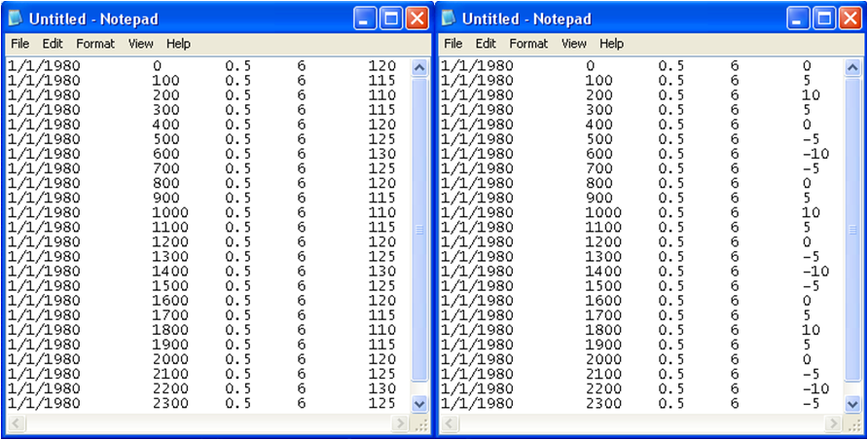Click value 125 in row 1300 of left window
The width and height of the screenshot is (868, 440).
tap(382, 257)
